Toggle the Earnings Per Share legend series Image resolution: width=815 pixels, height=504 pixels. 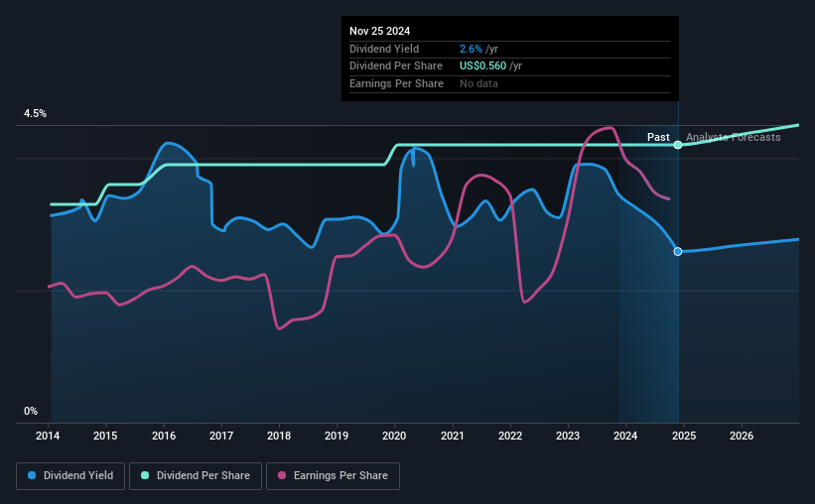(x=333, y=476)
